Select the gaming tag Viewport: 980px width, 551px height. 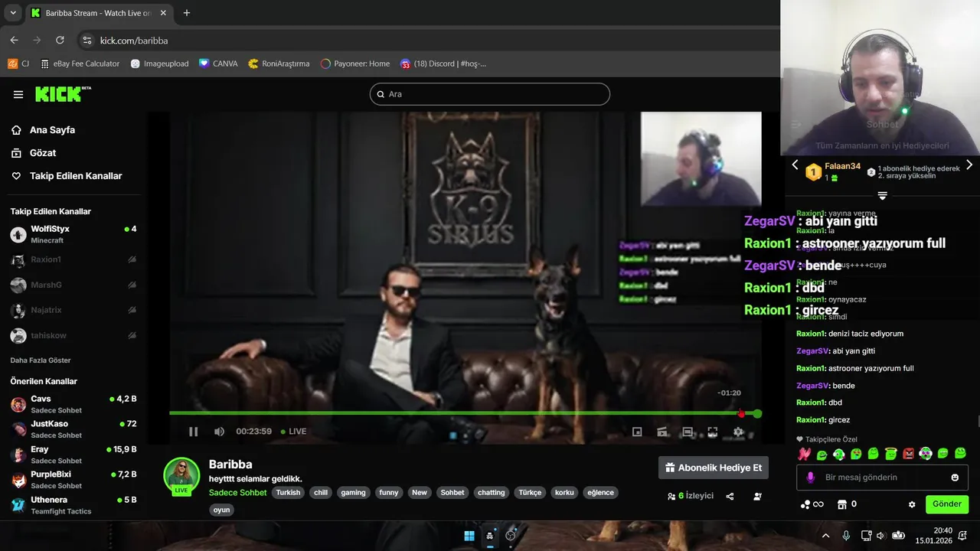354,493
